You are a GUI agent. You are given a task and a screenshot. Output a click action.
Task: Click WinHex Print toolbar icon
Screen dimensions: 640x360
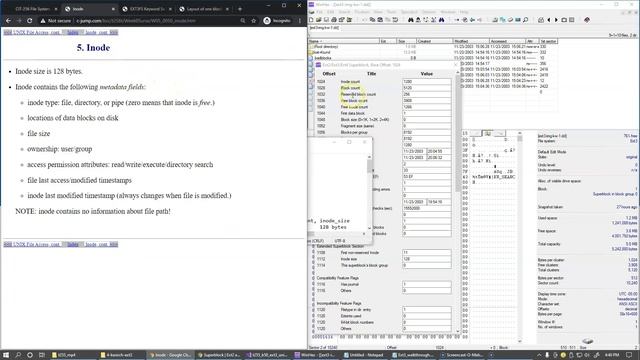[x=334, y=20]
